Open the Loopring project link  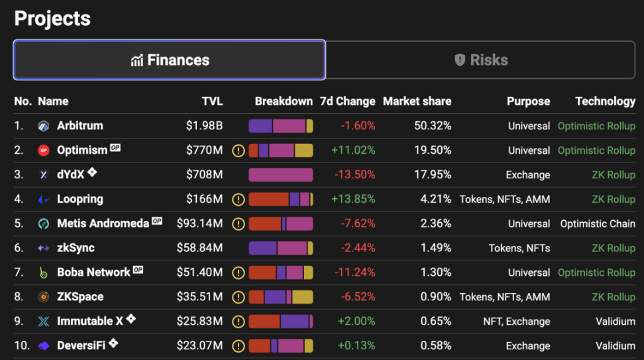80,200
